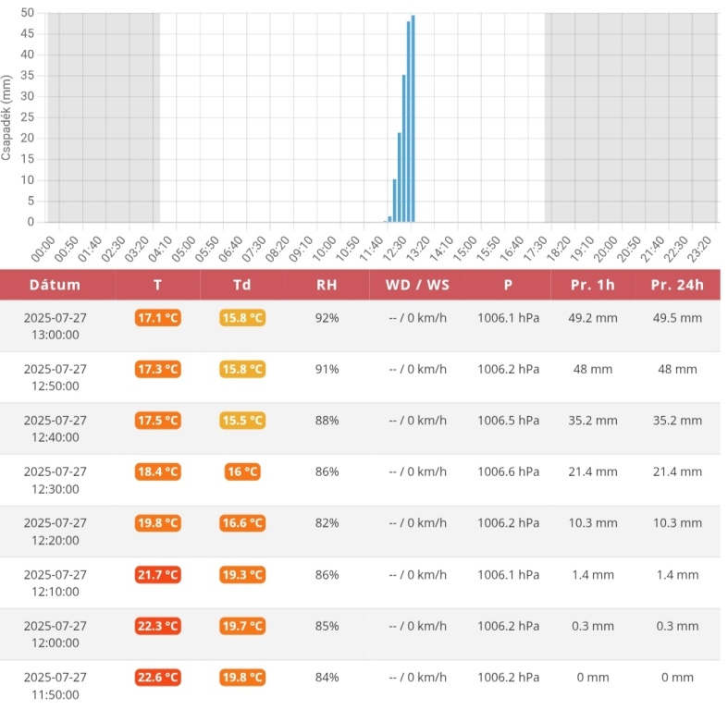Select the 22.6 °C temperature badge
Viewport: 728px width, 710px height.
[x=157, y=678]
